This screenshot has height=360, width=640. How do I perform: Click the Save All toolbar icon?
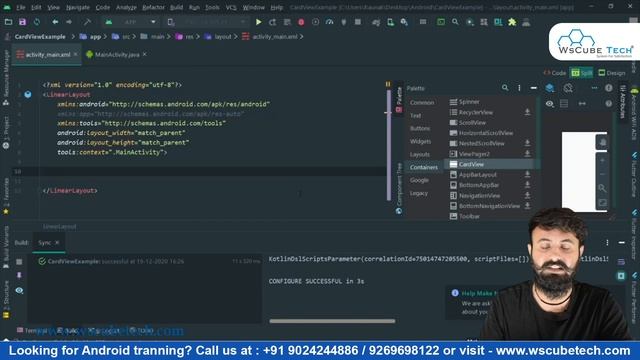click(22, 22)
